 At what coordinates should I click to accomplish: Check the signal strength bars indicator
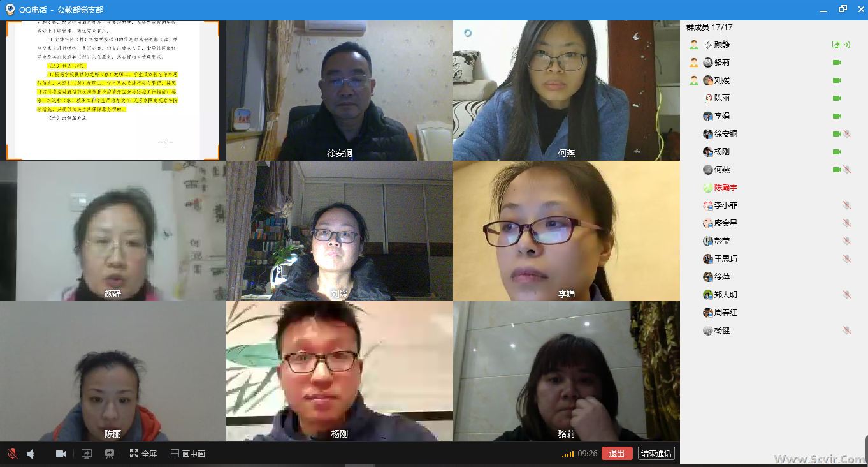tap(568, 454)
